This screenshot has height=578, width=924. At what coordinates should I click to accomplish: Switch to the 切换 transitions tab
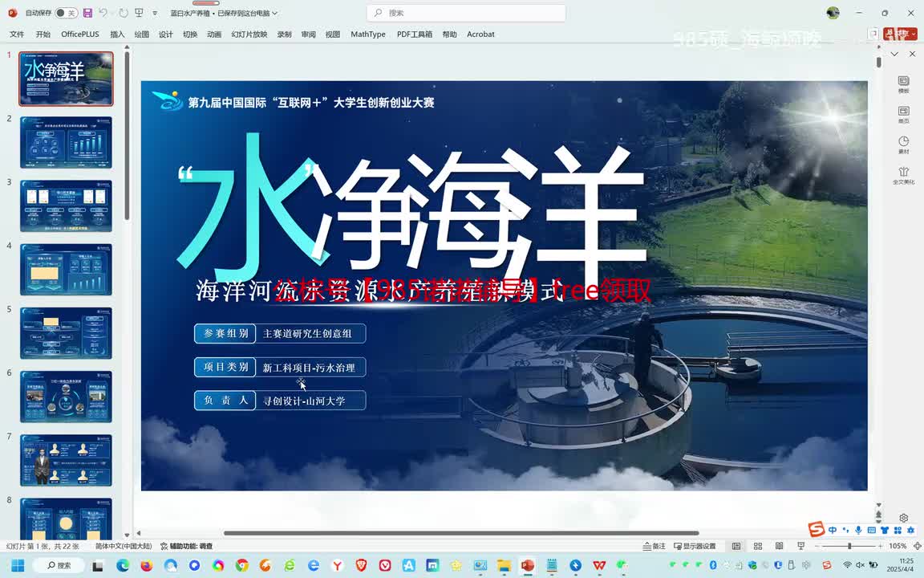[x=190, y=35]
